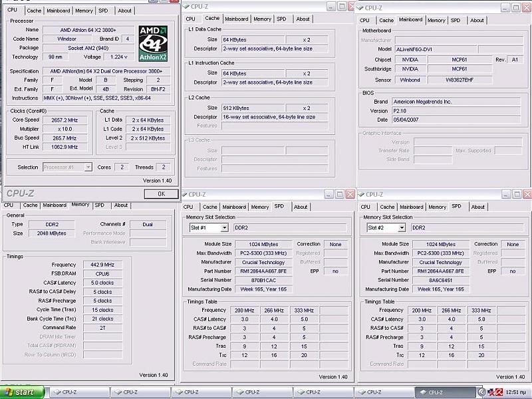Screen dimensions: 532x399
Task: Click the memory frequency 442.9 MHz
Action: click(102, 265)
